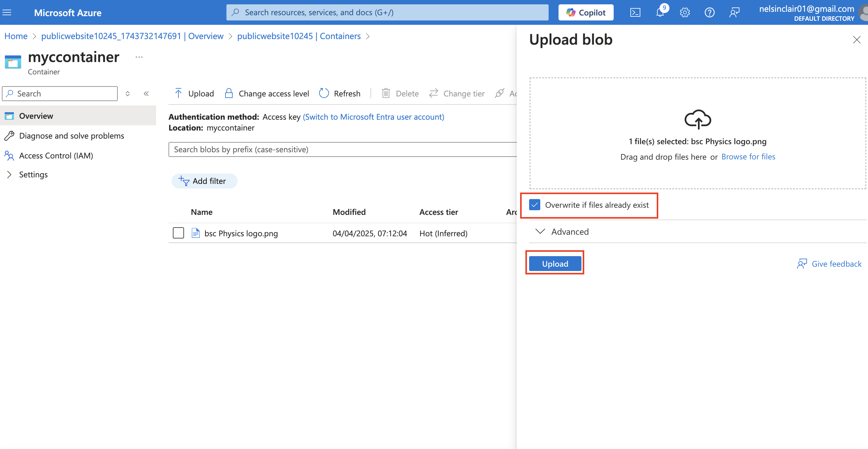Viewport: 868px width, 449px height.
Task: Expand the Advanced section
Action: click(562, 232)
